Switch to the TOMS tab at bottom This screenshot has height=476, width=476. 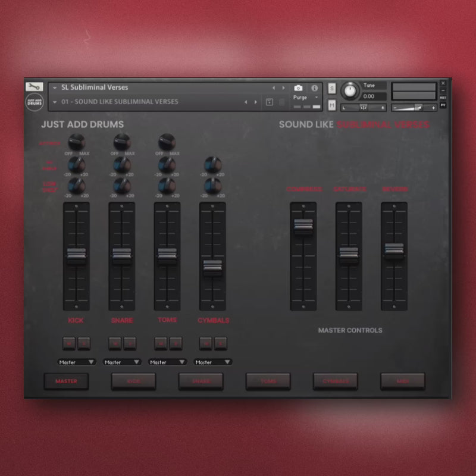(x=268, y=381)
